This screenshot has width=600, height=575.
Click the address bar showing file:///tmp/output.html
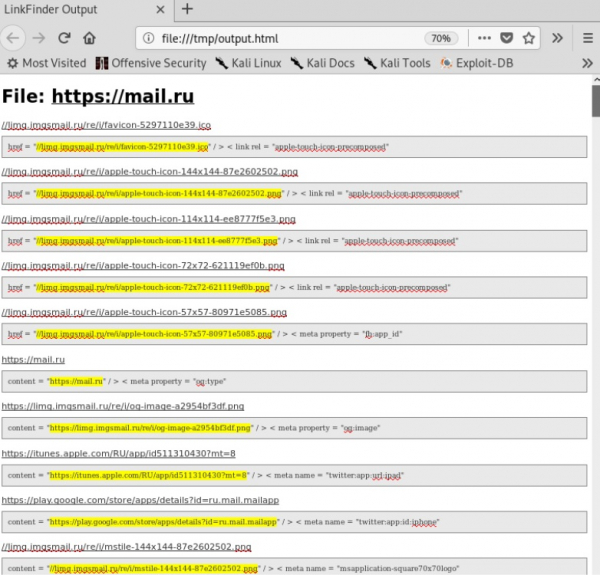(x=290, y=38)
